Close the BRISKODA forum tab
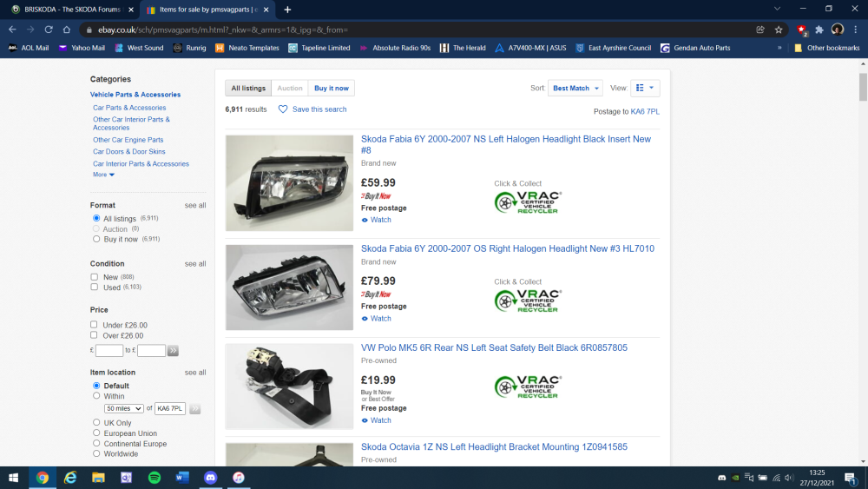Viewport: 868px width, 489px height. (131, 10)
